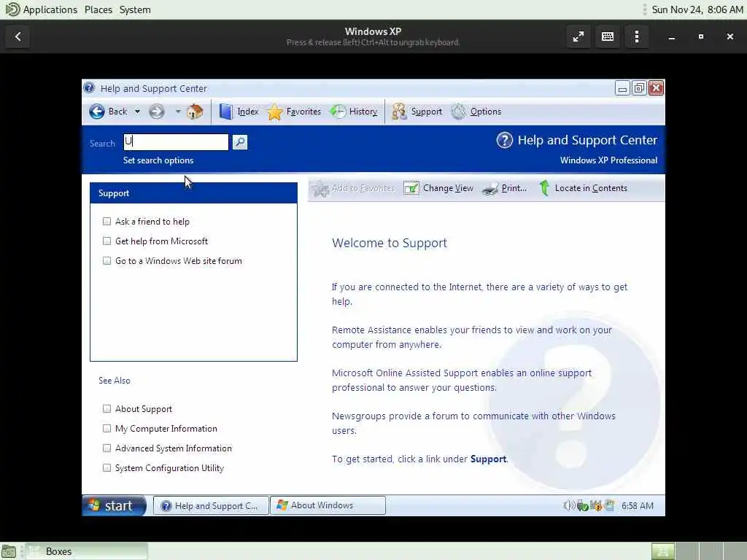This screenshot has height=560, width=747.
Task: Click the bullet box beside About Support
Action: (107, 408)
